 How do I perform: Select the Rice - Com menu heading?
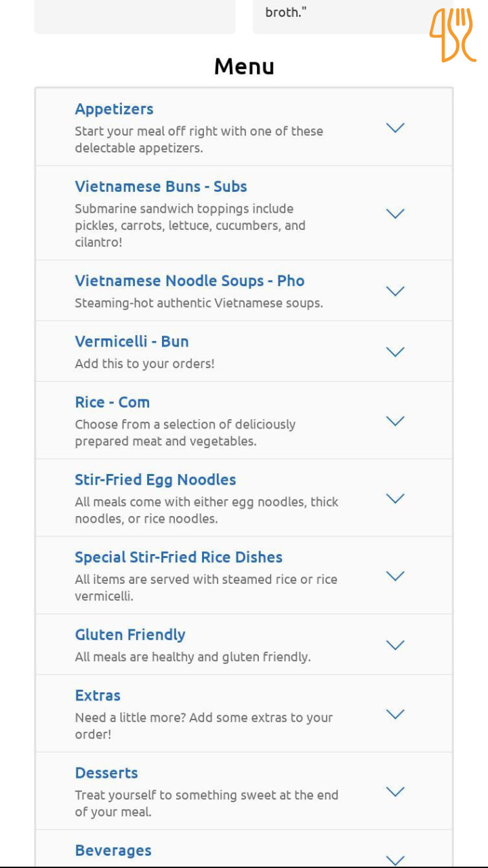coord(112,402)
